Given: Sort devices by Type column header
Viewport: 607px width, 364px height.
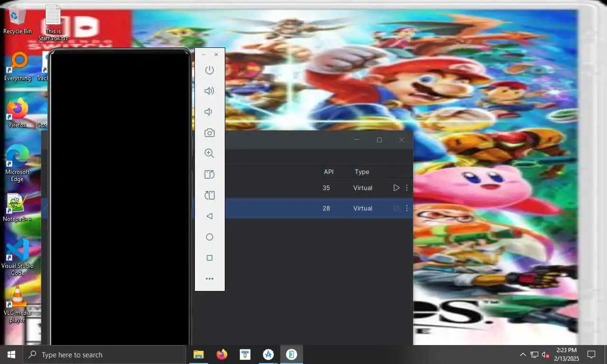Looking at the screenshot, I should click(362, 172).
